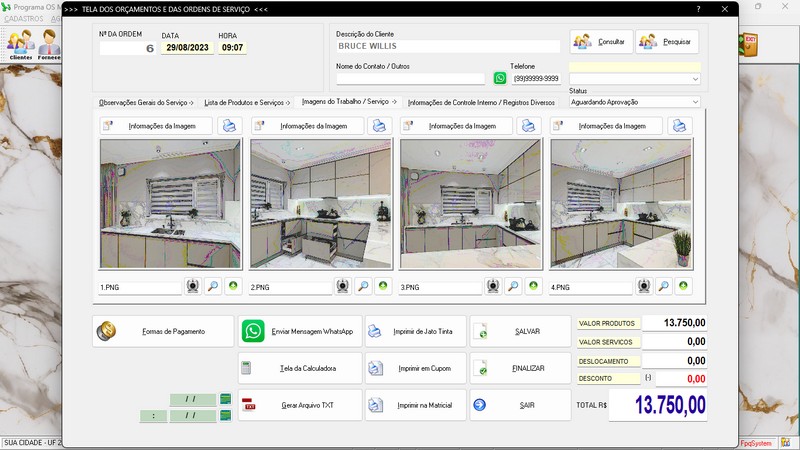Click printer icon above second image
The image size is (800, 450).
click(379, 126)
